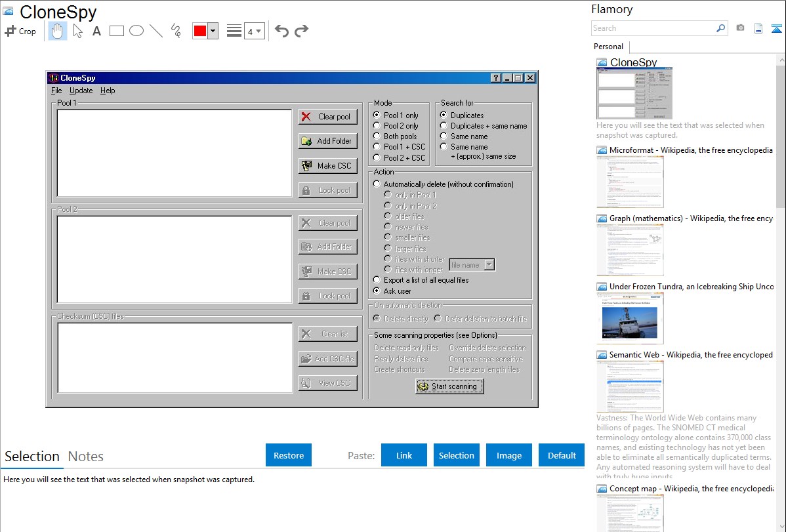
Task: Click the redo arrow icon
Action: click(301, 31)
